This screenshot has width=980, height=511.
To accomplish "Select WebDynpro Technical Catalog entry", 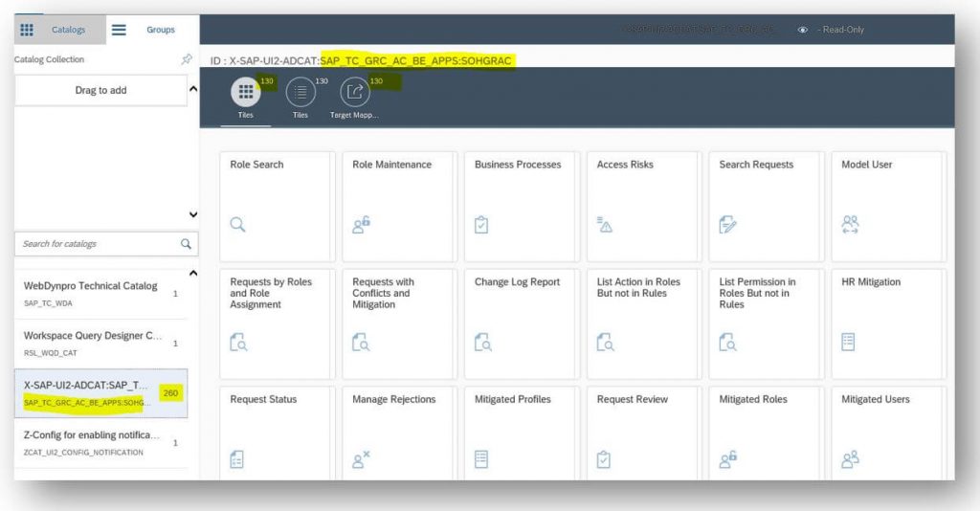I will click(x=100, y=294).
